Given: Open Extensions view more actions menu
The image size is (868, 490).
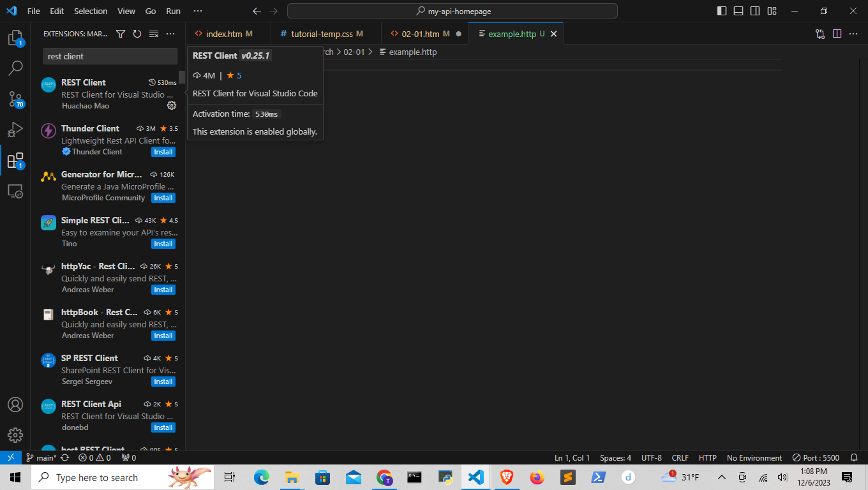Looking at the screenshot, I should click(x=170, y=34).
